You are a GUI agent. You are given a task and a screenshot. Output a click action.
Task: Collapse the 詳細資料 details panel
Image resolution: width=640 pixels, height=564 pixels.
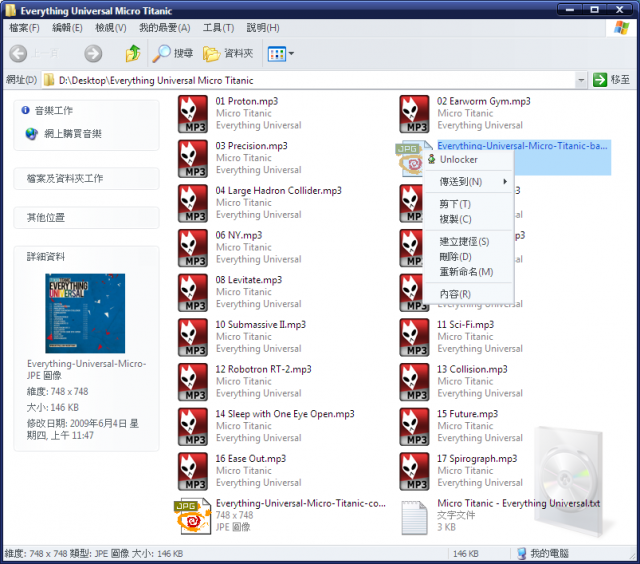point(86,257)
